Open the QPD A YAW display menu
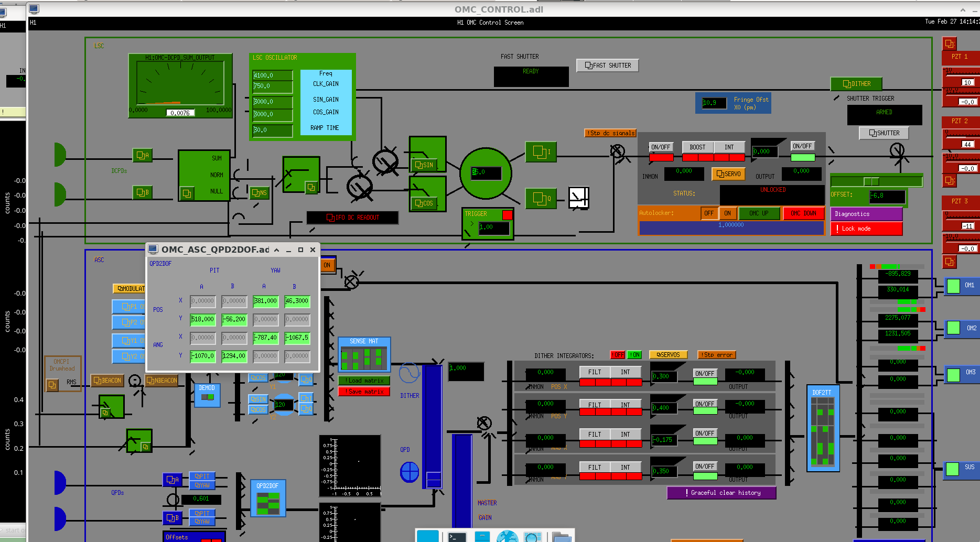Viewport: 980px width, 542px height. point(202,485)
